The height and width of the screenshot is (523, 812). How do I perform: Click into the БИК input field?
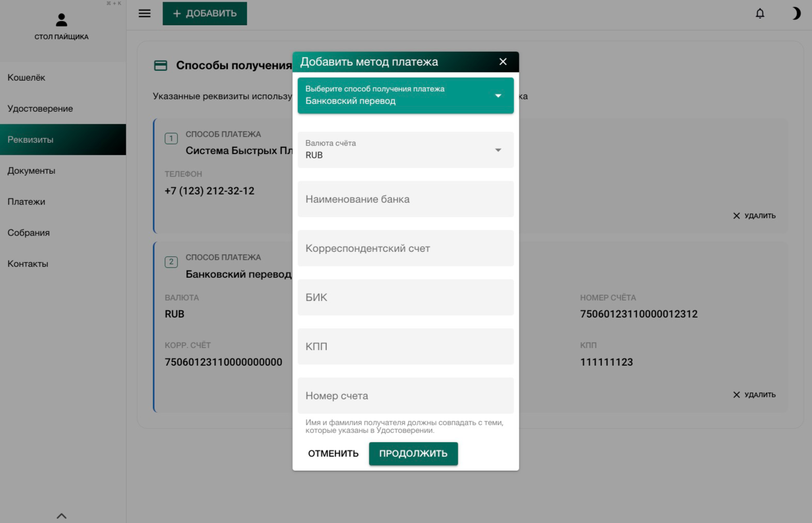coord(405,297)
